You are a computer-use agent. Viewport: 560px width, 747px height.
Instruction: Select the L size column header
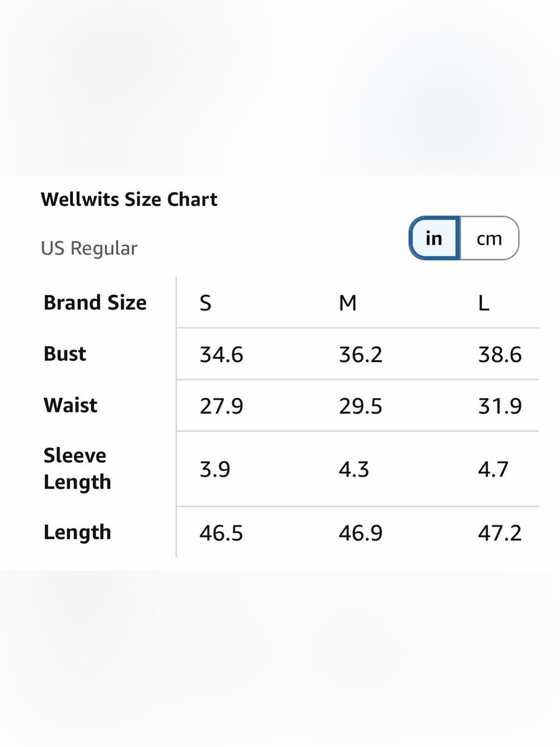[x=484, y=303]
